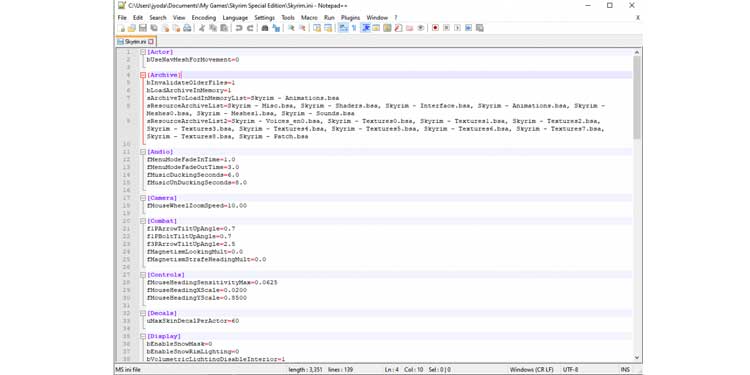Click the line fMouseWheelZoomSpeed=10.00
This screenshot has height=375, width=750.
(x=197, y=206)
